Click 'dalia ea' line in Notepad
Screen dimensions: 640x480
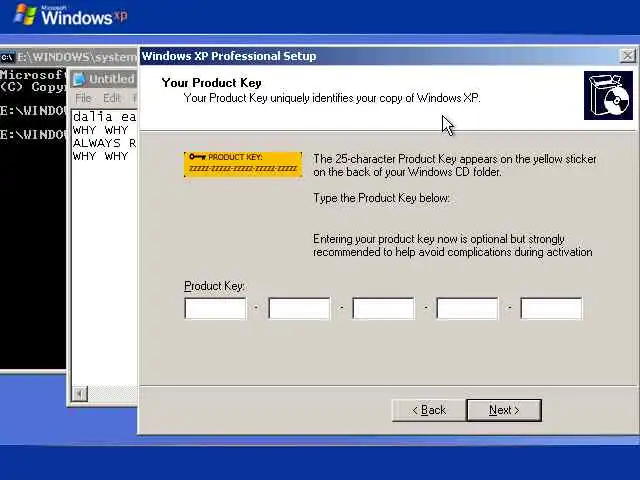click(104, 117)
